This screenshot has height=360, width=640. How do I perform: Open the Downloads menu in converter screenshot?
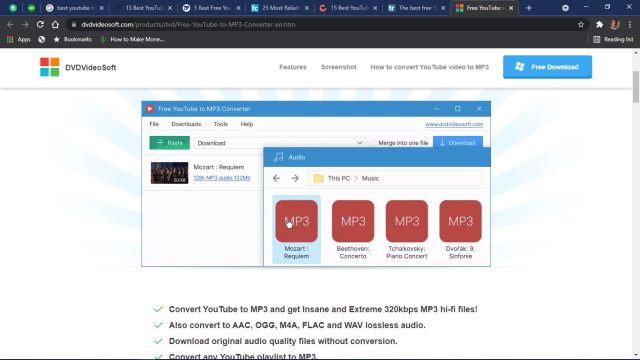click(x=186, y=124)
